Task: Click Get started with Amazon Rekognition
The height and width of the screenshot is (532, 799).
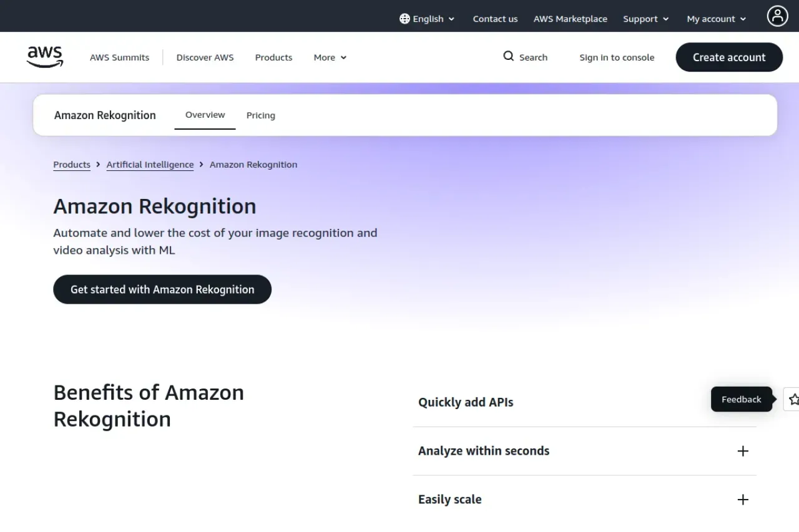Action: [162, 289]
